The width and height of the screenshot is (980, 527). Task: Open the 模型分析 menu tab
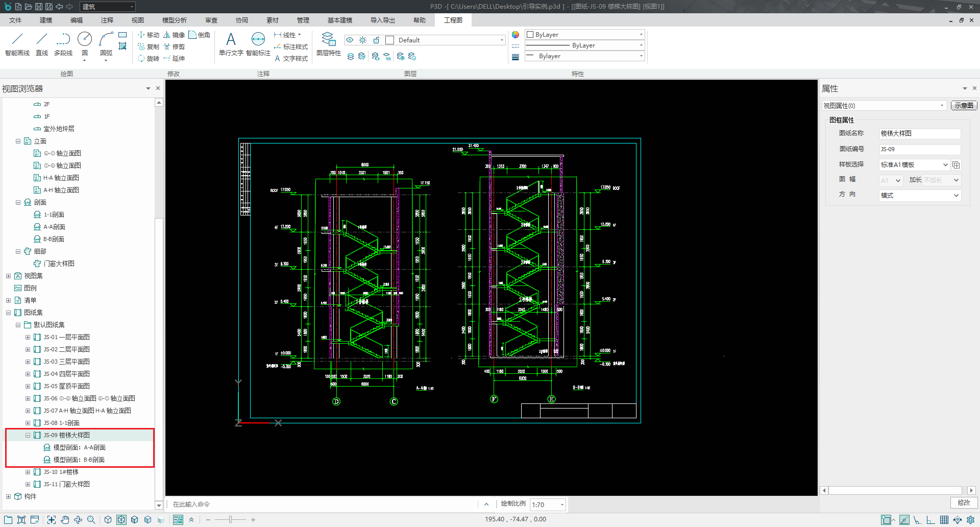point(174,20)
